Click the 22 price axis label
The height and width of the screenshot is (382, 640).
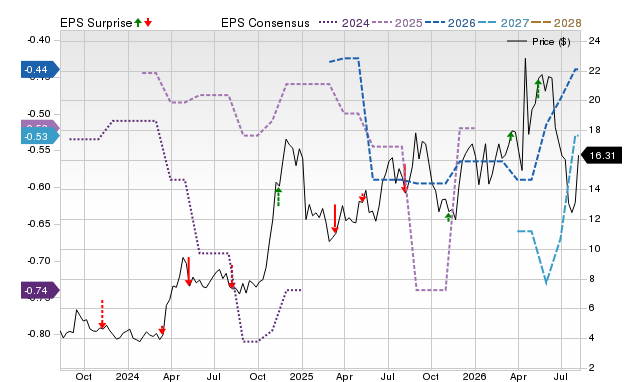tap(594, 71)
